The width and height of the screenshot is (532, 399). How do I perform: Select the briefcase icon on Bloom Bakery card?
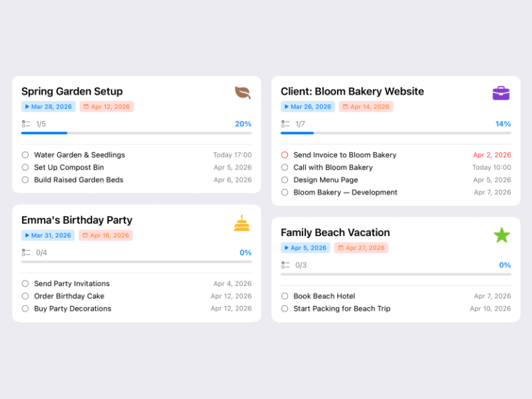pos(501,92)
